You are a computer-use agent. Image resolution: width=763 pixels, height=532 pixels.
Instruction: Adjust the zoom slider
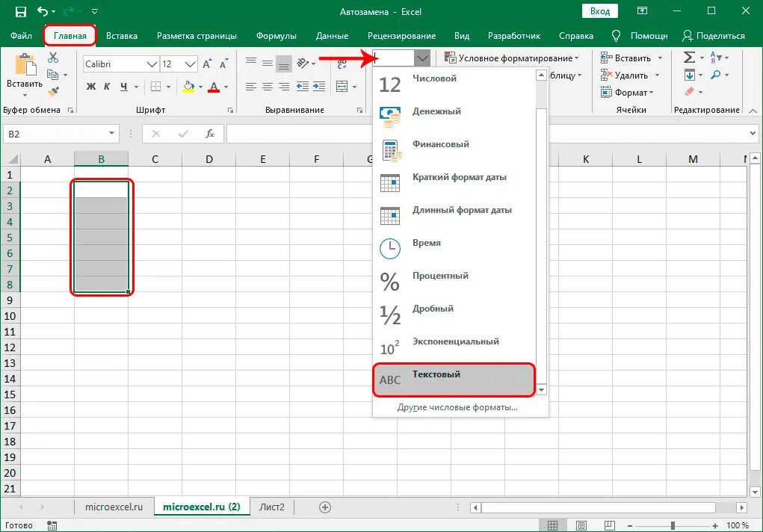tap(673, 526)
